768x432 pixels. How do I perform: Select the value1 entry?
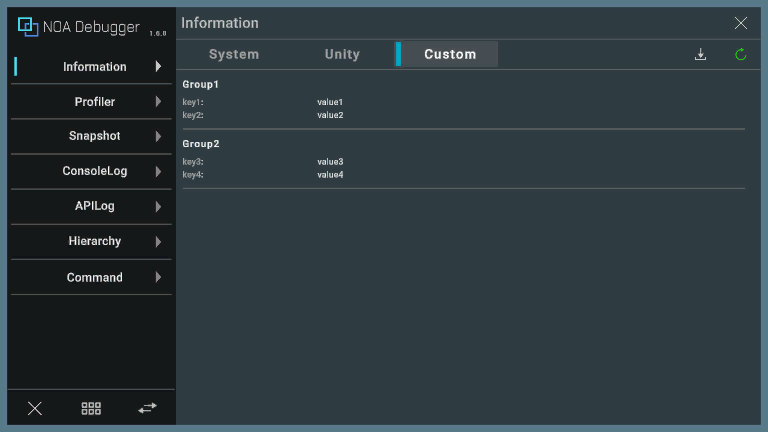click(330, 102)
